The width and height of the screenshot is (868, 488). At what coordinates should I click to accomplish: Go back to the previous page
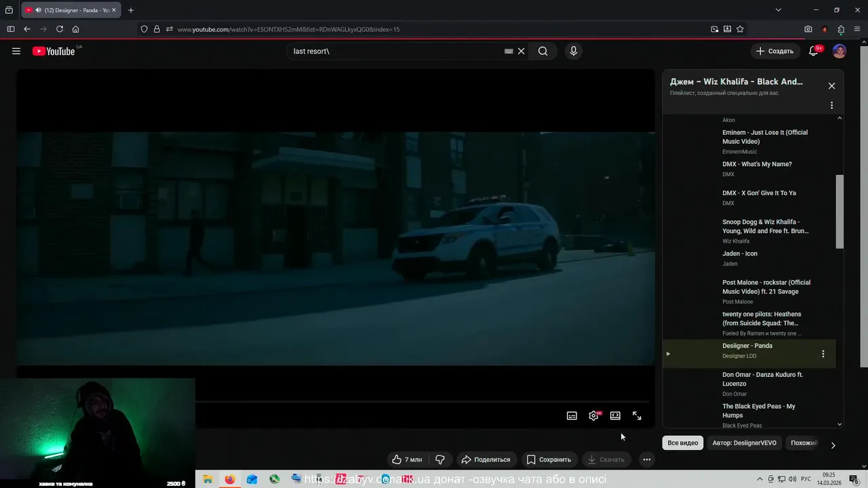[27, 29]
